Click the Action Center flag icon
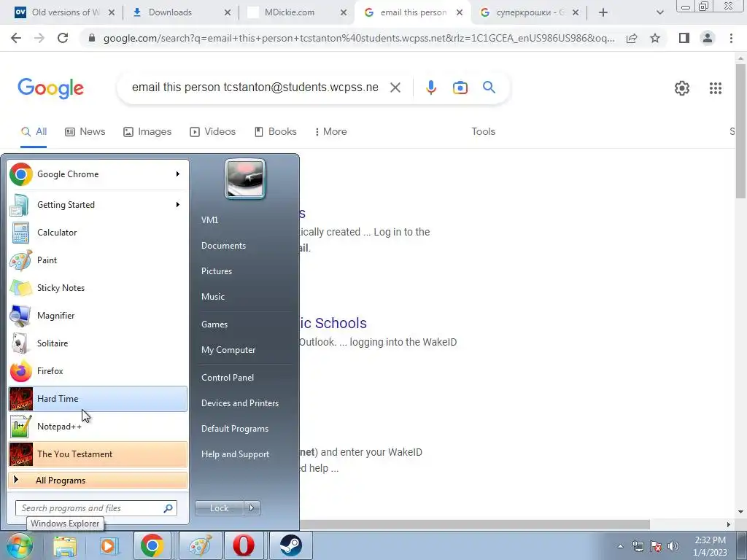 point(656,547)
